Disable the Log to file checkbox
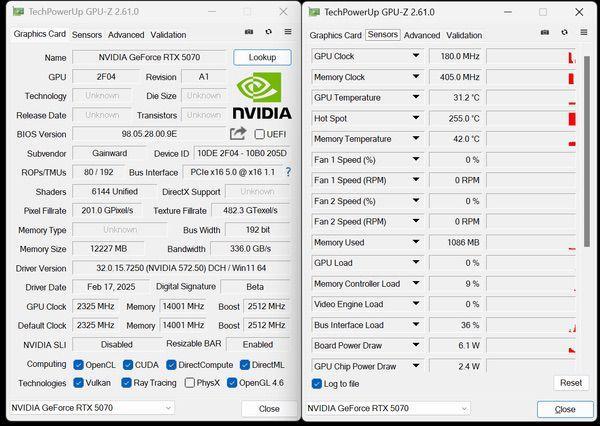This screenshot has width=600, height=426. click(317, 384)
